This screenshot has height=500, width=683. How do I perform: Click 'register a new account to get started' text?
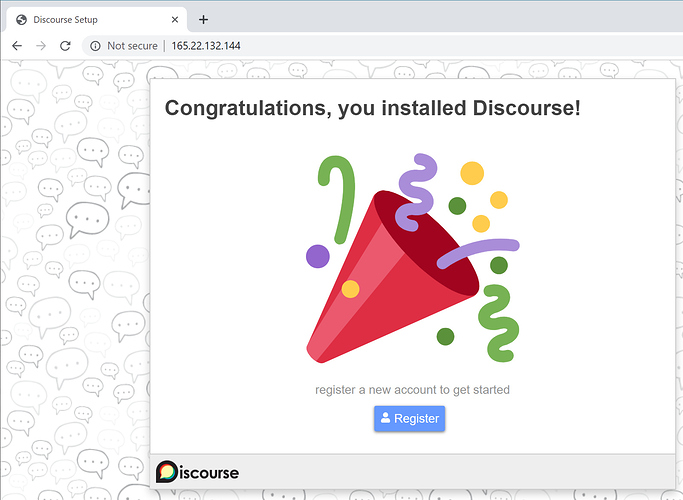tap(412, 389)
